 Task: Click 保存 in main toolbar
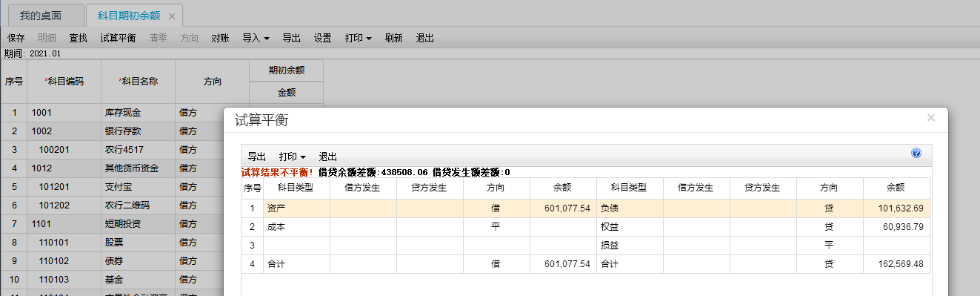(x=16, y=38)
